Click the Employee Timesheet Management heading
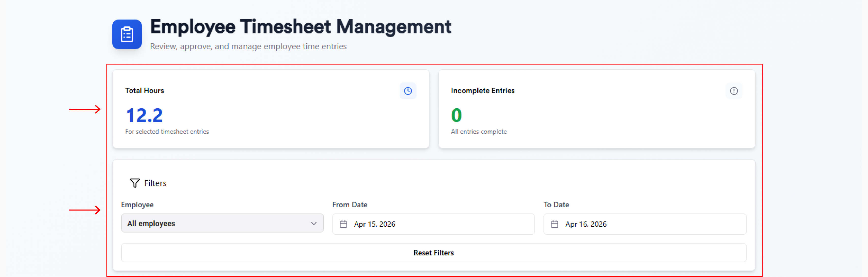 click(x=301, y=27)
